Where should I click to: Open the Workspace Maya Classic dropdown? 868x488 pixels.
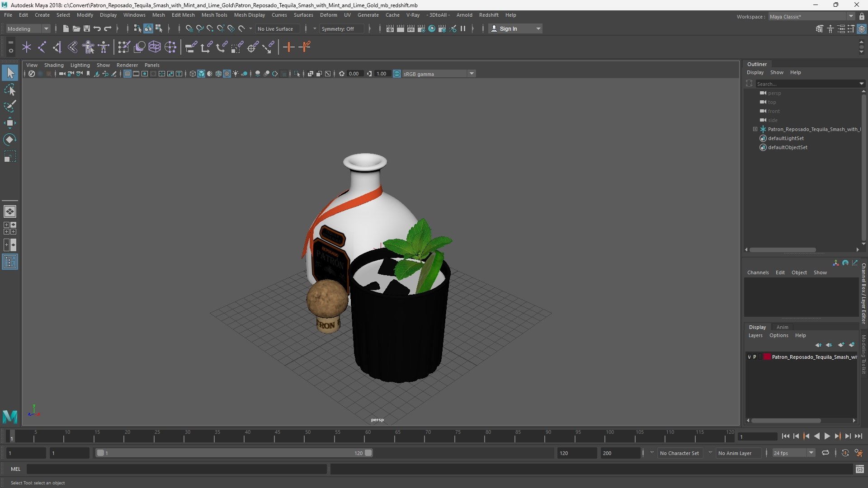[x=811, y=17]
